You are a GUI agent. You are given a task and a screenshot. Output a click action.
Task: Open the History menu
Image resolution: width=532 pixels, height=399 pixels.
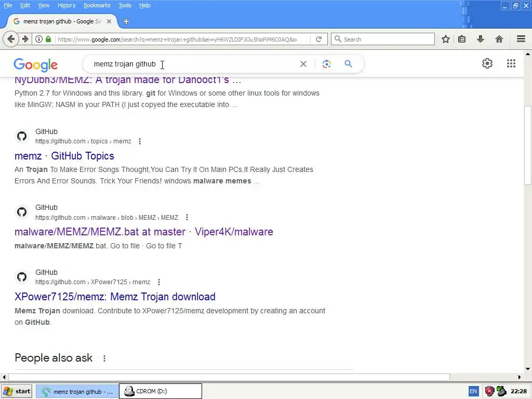[66, 5]
